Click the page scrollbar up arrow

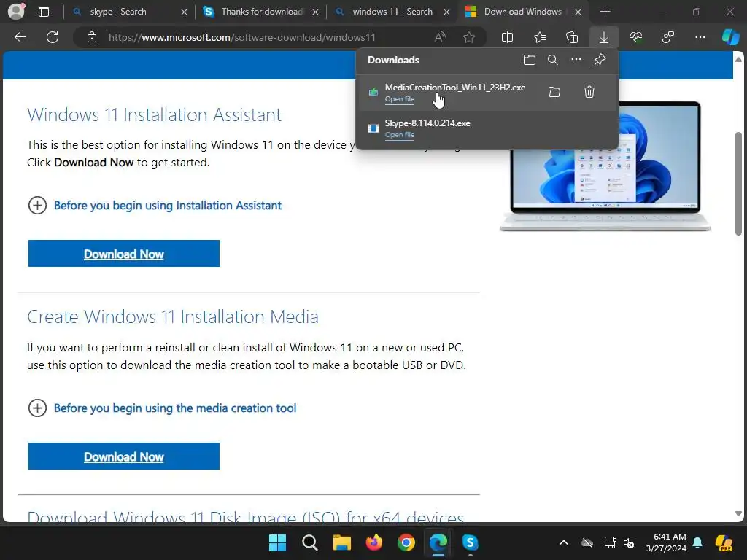[x=738, y=60]
